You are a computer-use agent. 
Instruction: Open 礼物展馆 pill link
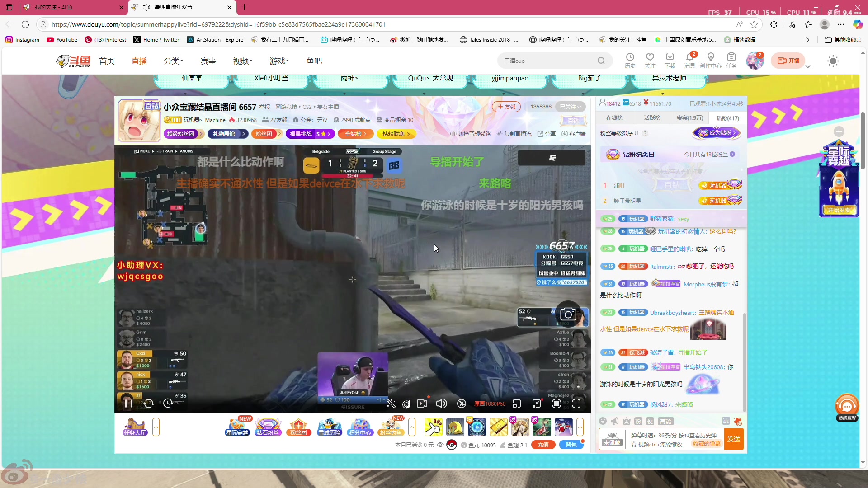pos(227,134)
